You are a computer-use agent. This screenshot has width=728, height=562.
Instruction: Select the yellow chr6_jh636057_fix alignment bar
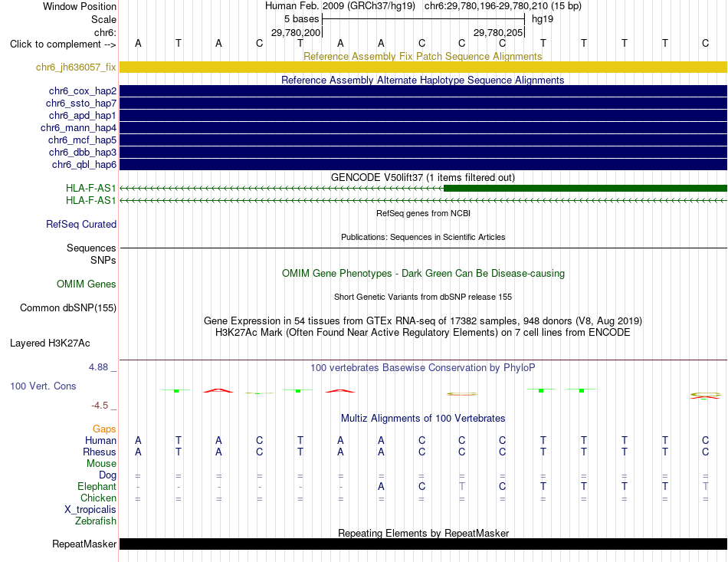(x=423, y=67)
